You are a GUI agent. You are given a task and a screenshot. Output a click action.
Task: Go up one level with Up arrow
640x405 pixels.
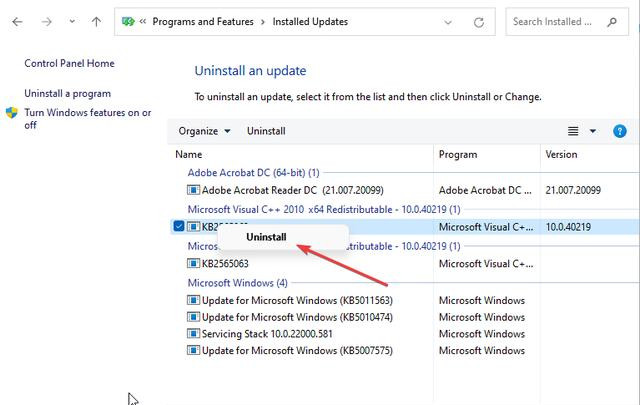tap(96, 22)
